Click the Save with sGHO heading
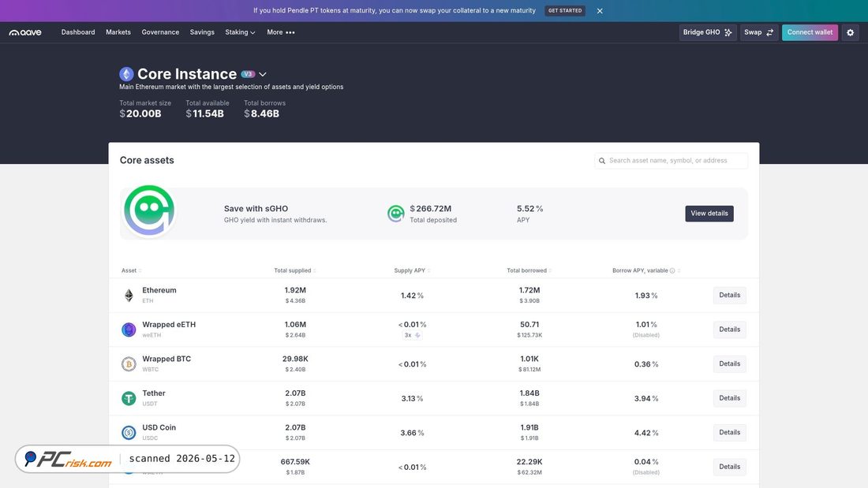 click(x=256, y=209)
